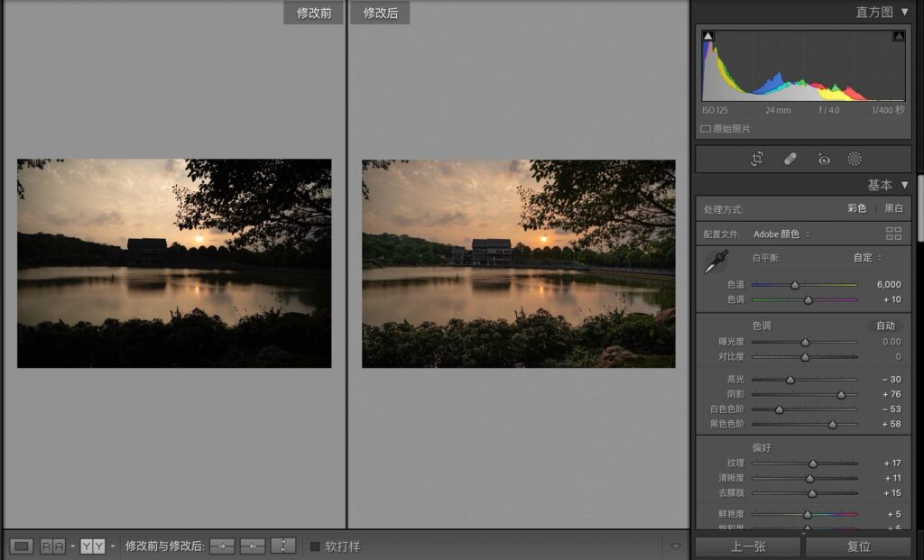Select 黑白 treatment mode
924x560 pixels.
coord(893,208)
